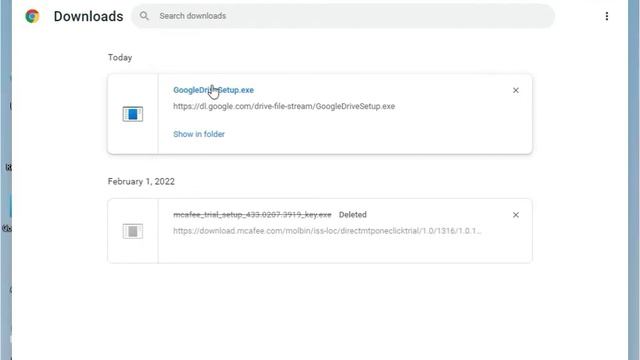This screenshot has width=640, height=360.
Task: Click the mcafee trial setup file icon
Action: (133, 231)
